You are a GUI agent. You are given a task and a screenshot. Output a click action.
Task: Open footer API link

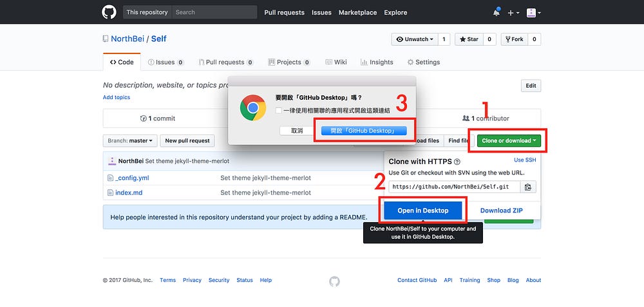448,280
